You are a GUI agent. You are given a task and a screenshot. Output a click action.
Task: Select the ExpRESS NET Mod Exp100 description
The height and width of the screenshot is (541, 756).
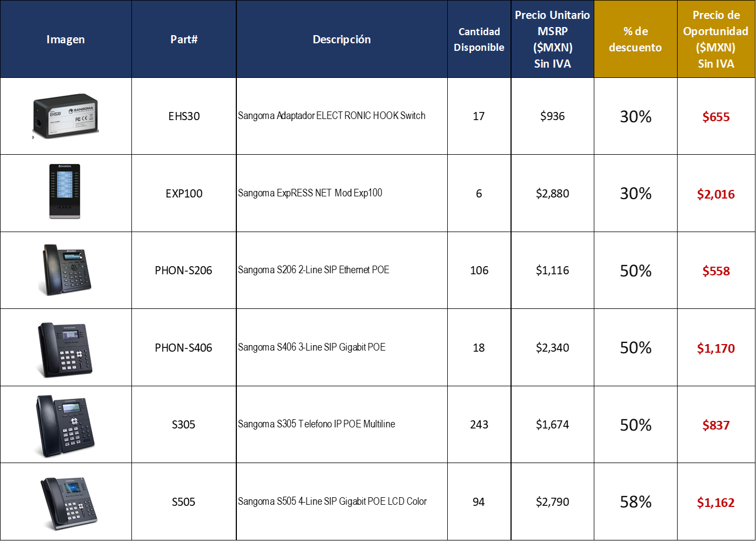coord(310,193)
